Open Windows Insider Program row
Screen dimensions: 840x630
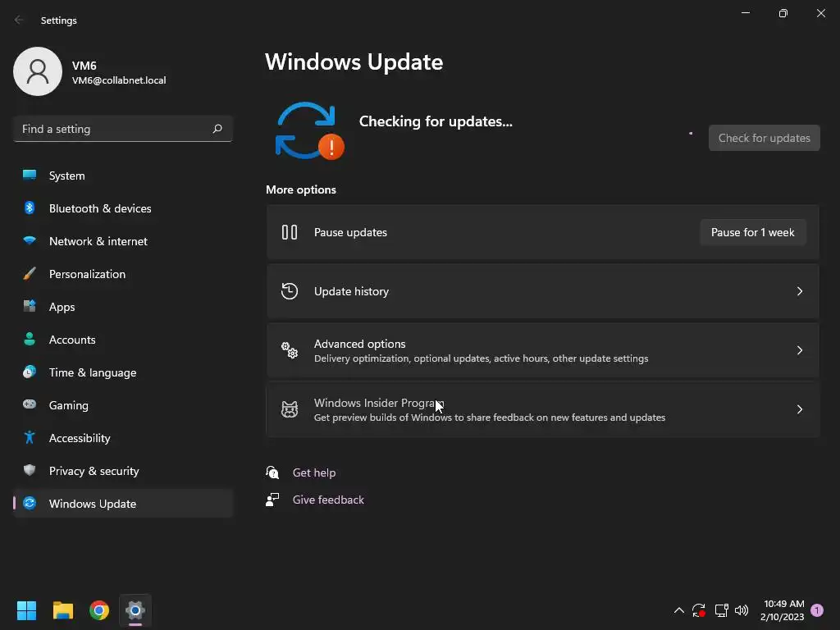[x=543, y=409]
